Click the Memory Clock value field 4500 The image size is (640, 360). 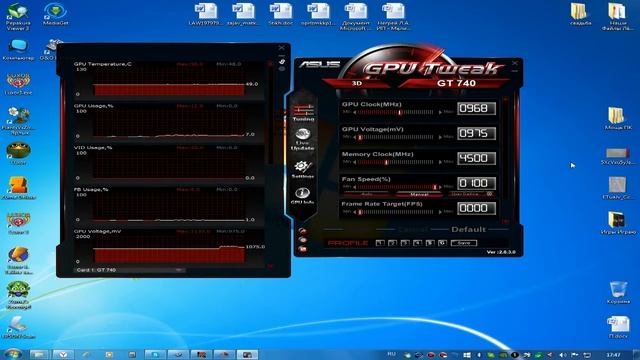click(x=476, y=158)
